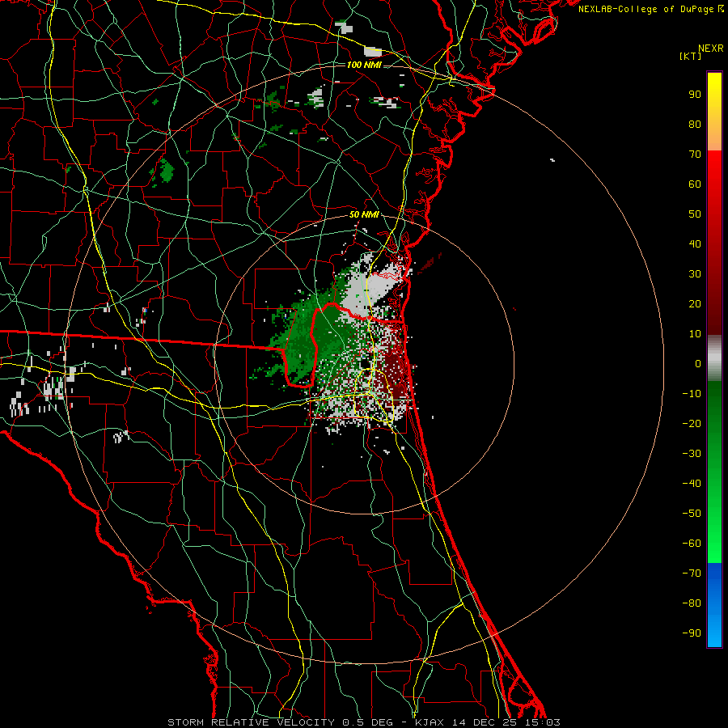Select the 50 NMI range ring label

point(364,214)
